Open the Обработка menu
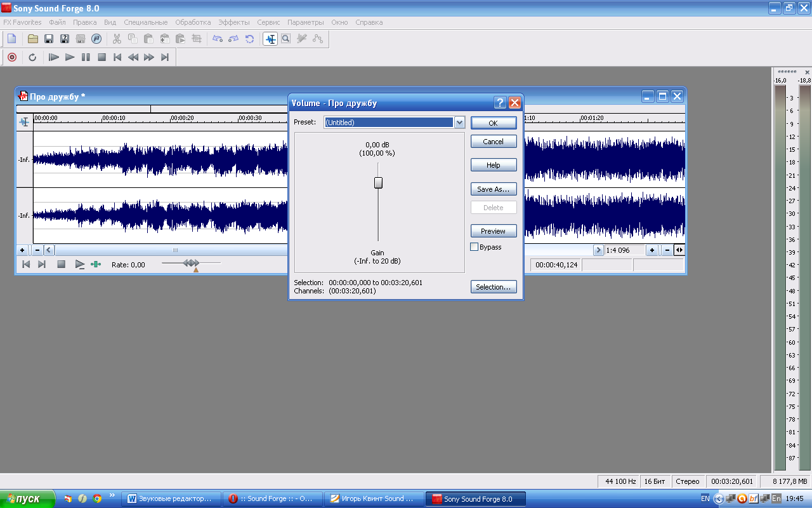Screen dimensions: 812x508 pos(193,22)
